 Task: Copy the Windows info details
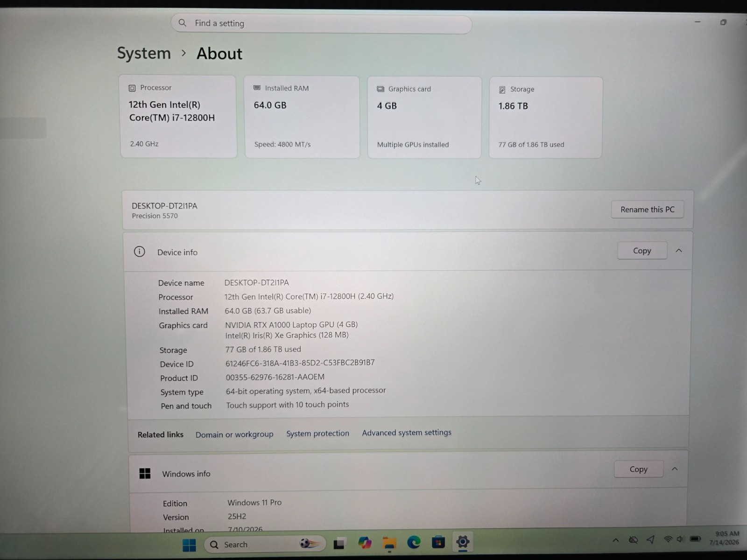638,469
